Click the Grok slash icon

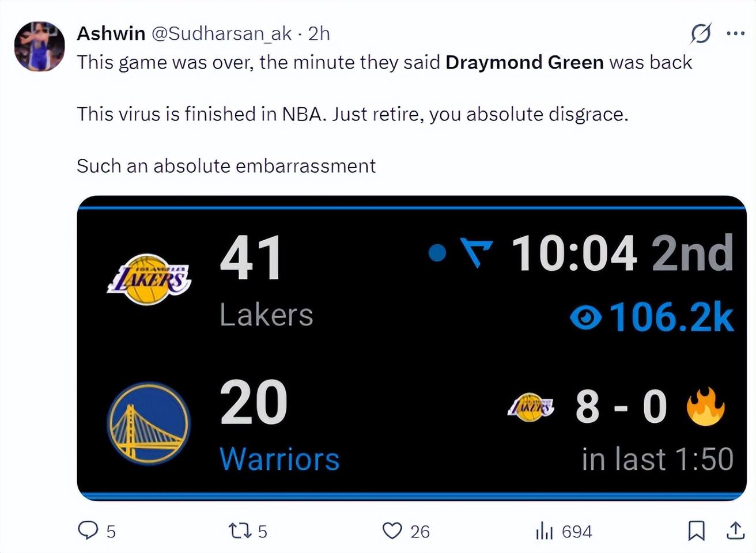[701, 33]
